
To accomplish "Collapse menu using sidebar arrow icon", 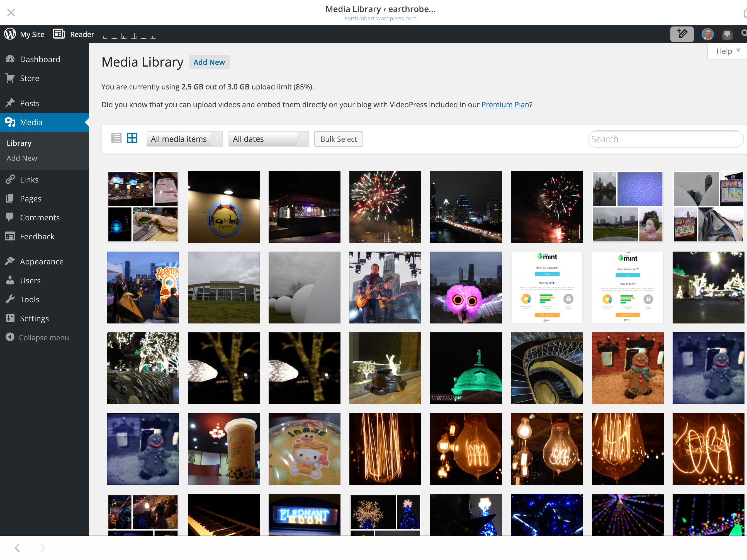I will click(x=10, y=337).
